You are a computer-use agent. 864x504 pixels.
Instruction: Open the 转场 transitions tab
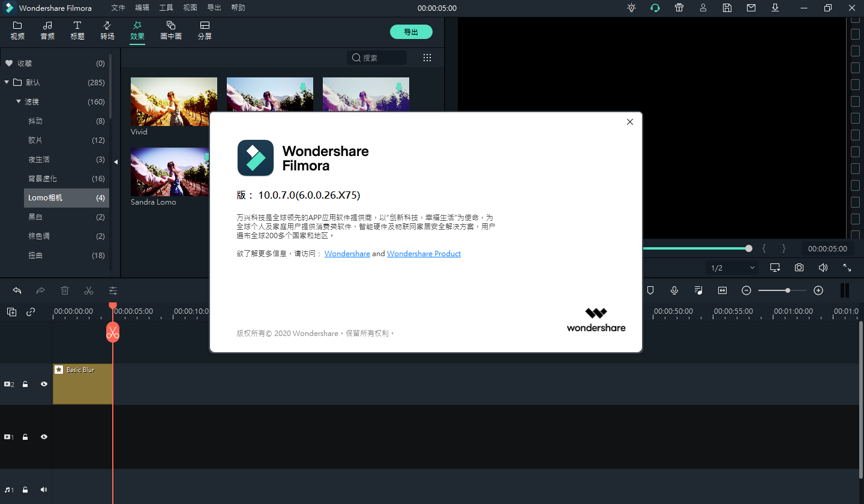107,31
